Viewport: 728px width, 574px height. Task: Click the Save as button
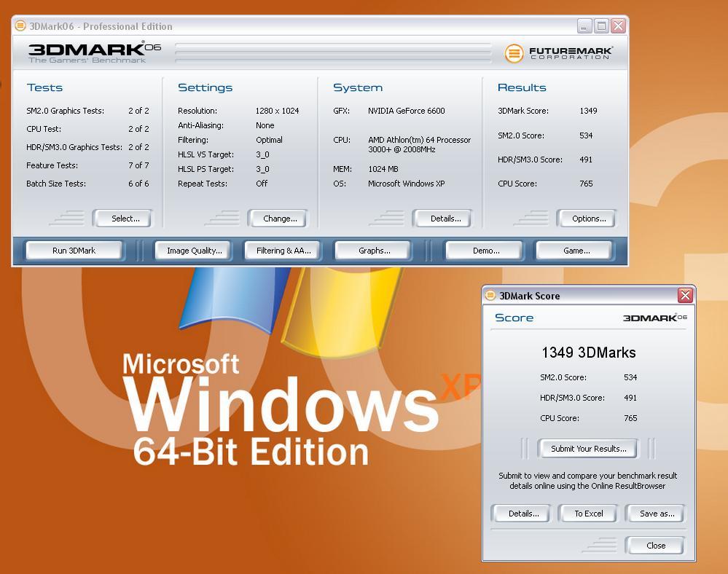pos(656,514)
